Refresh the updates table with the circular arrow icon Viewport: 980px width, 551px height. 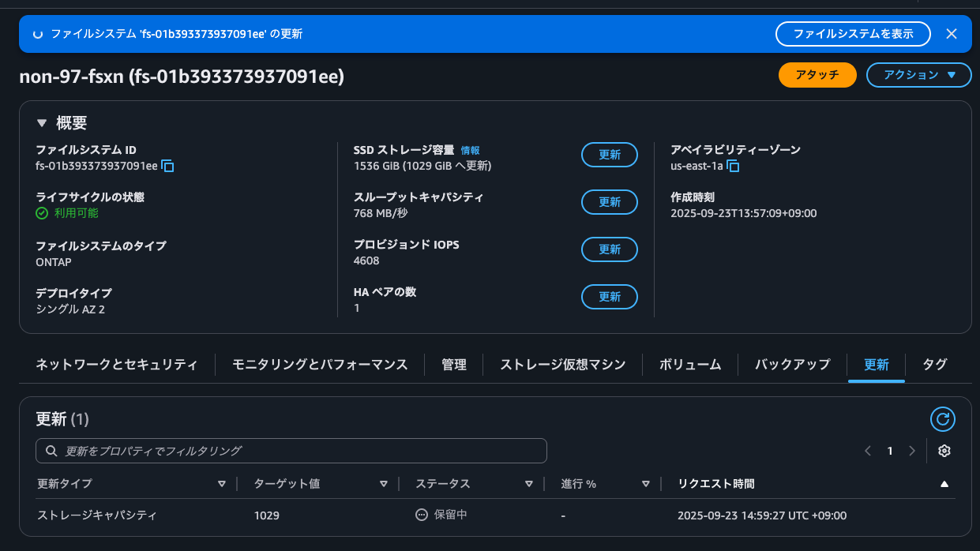point(943,419)
